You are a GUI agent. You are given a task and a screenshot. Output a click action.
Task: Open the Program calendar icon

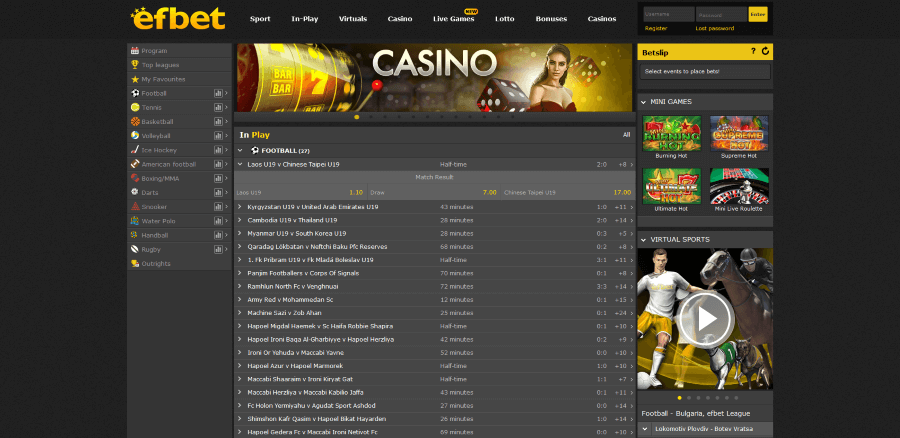click(135, 51)
